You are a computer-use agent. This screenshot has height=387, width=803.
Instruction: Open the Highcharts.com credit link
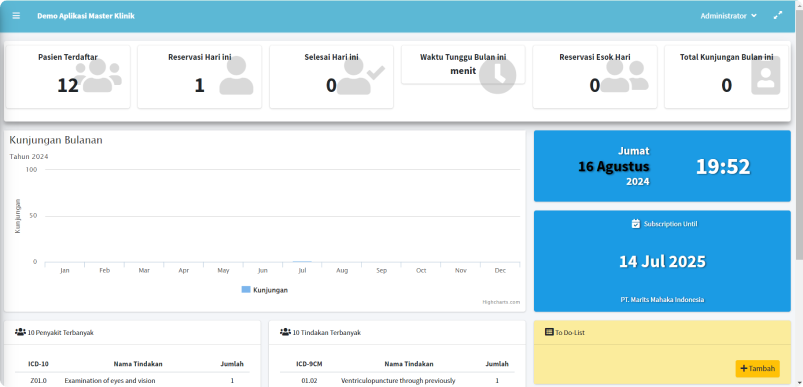[x=501, y=302]
